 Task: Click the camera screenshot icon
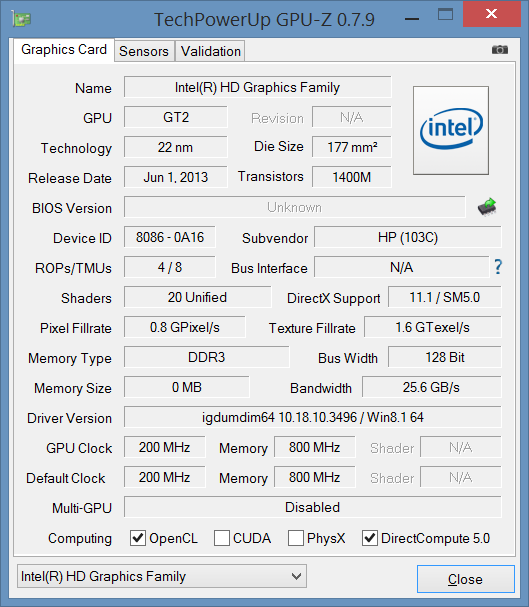click(x=500, y=50)
